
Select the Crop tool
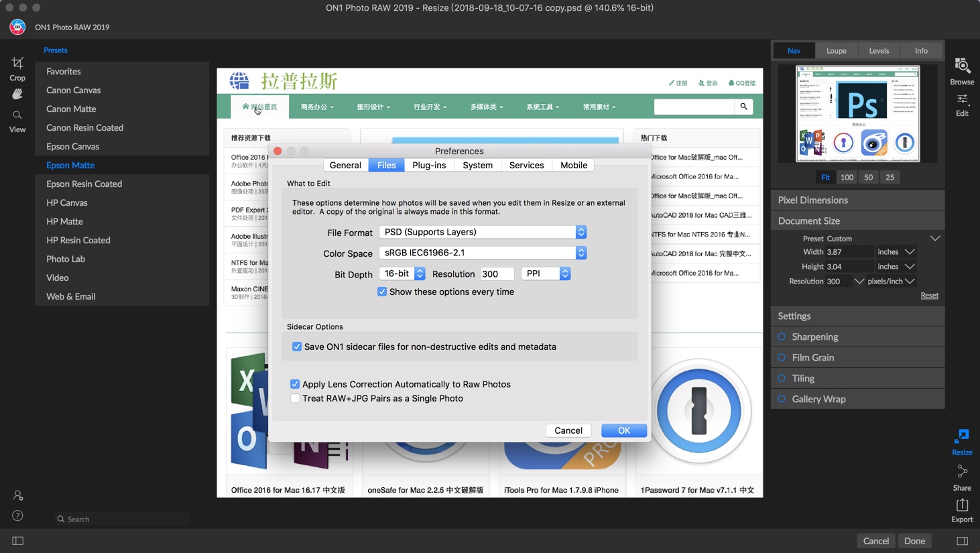pyautogui.click(x=17, y=68)
